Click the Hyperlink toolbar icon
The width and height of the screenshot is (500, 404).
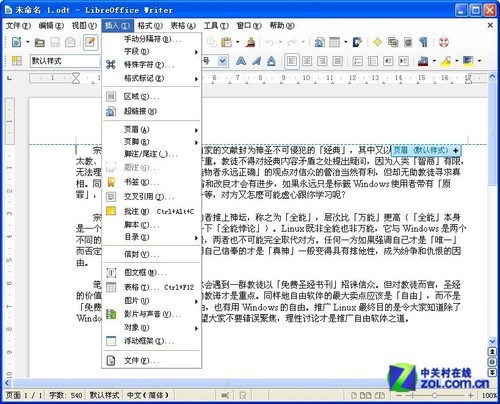point(319,42)
